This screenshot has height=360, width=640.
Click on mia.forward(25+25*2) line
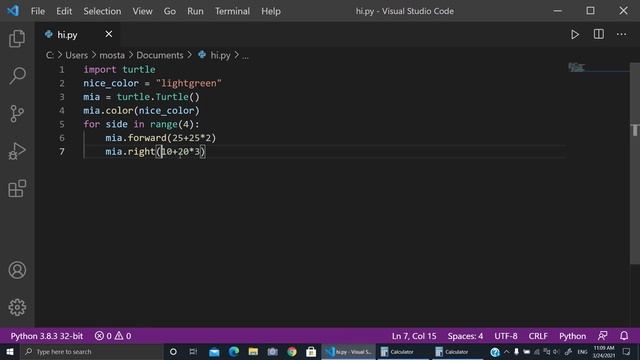click(x=160, y=138)
